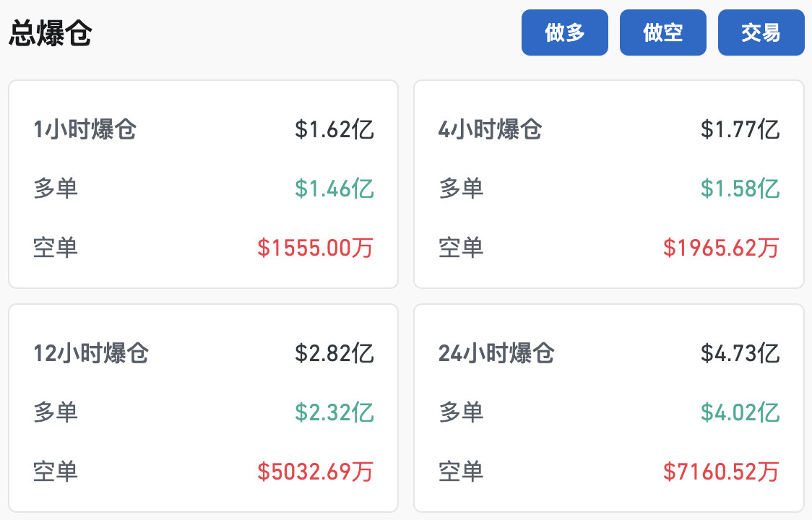Viewport: 812px width, 520px height.
Task: Click the 1小时爆仓 card title
Action: tap(85, 130)
